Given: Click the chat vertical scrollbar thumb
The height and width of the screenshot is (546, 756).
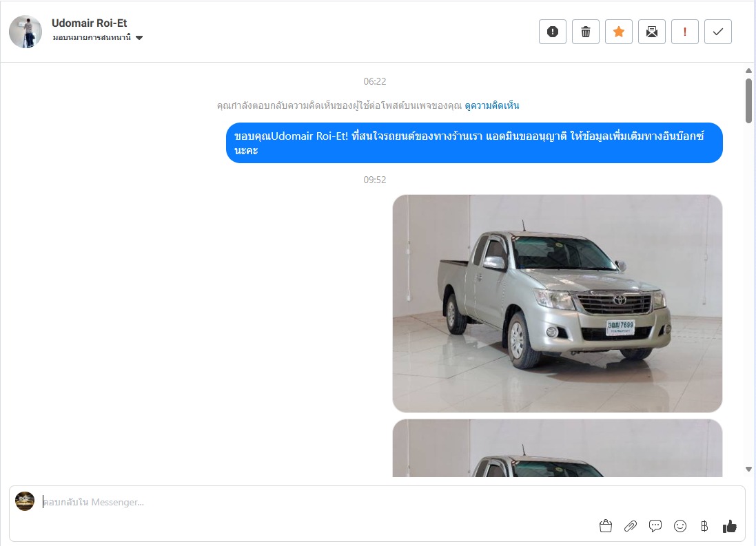Looking at the screenshot, I should 749,101.
